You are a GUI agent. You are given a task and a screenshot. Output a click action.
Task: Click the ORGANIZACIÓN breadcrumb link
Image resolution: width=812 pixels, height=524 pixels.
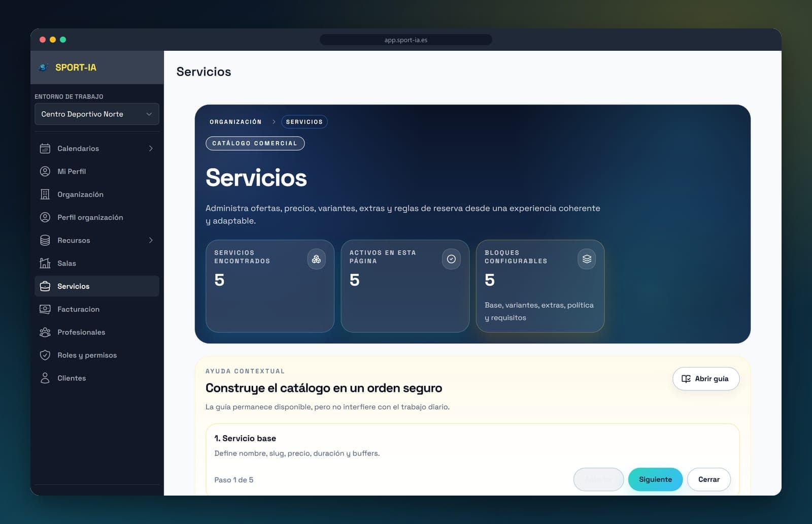click(235, 122)
